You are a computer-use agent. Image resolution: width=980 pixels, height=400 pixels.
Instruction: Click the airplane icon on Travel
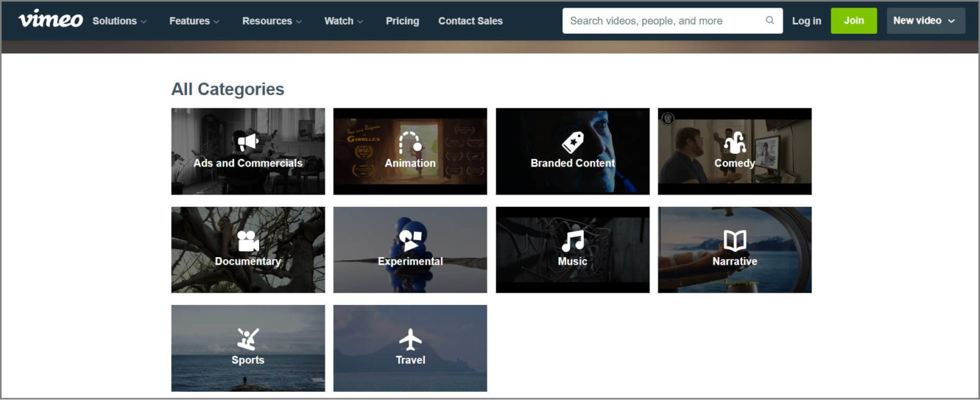tap(410, 339)
